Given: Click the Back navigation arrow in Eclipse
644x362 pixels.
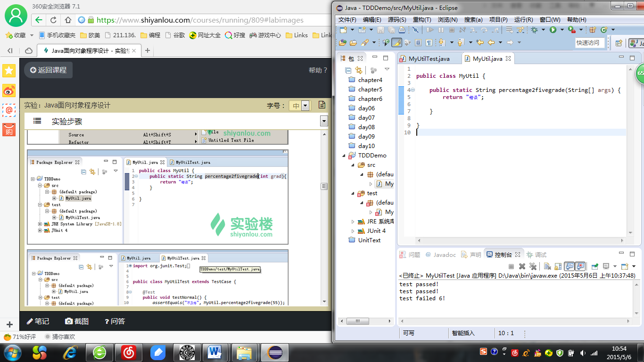Looking at the screenshot, I should click(491, 42).
